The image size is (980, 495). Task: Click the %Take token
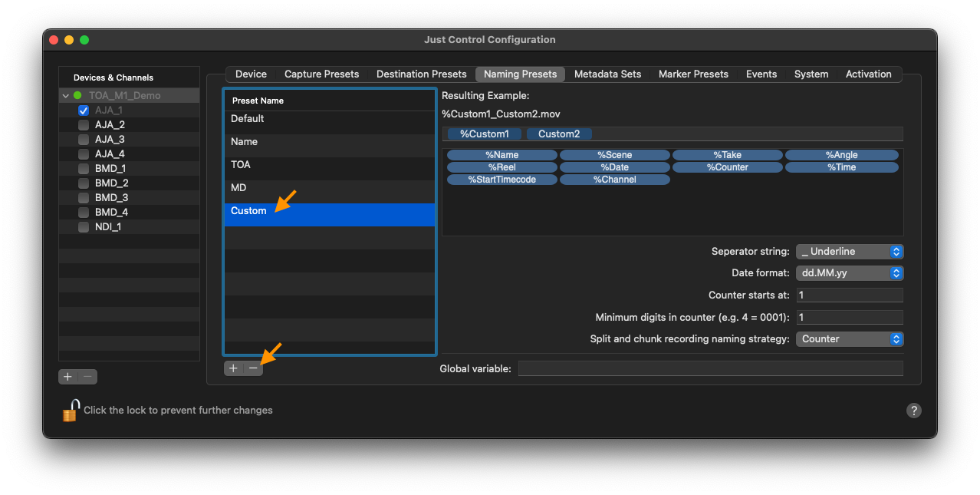pyautogui.click(x=728, y=155)
